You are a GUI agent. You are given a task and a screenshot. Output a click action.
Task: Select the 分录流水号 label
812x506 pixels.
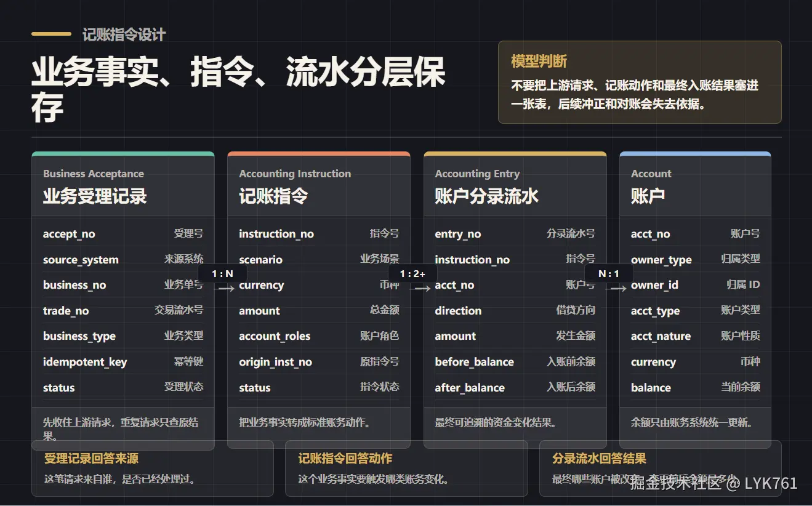pos(571,233)
